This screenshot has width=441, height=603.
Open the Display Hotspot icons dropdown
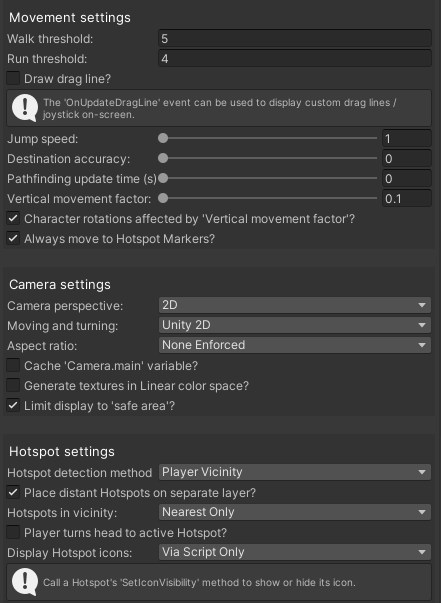pos(295,552)
